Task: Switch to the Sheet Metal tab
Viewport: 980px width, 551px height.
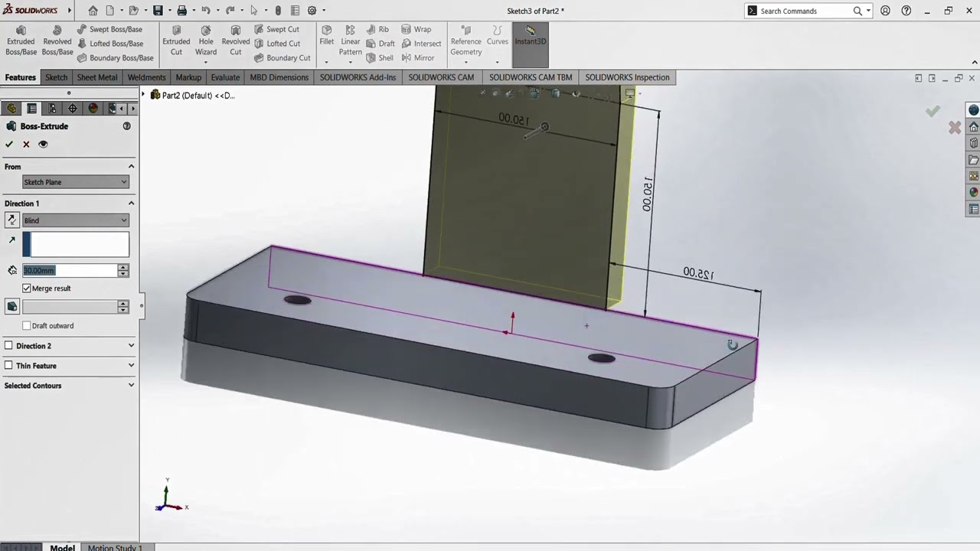Action: 97,77
